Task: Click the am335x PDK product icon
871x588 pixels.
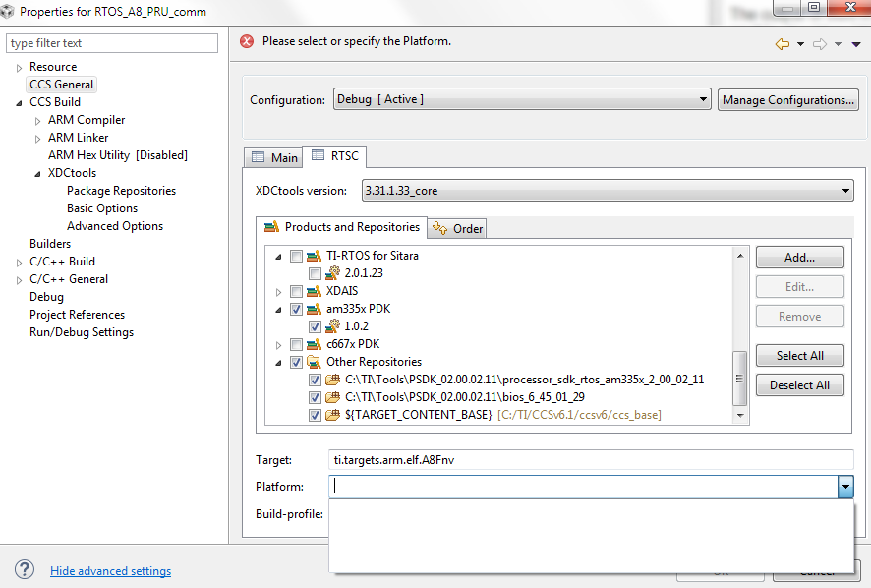Action: 315,309
